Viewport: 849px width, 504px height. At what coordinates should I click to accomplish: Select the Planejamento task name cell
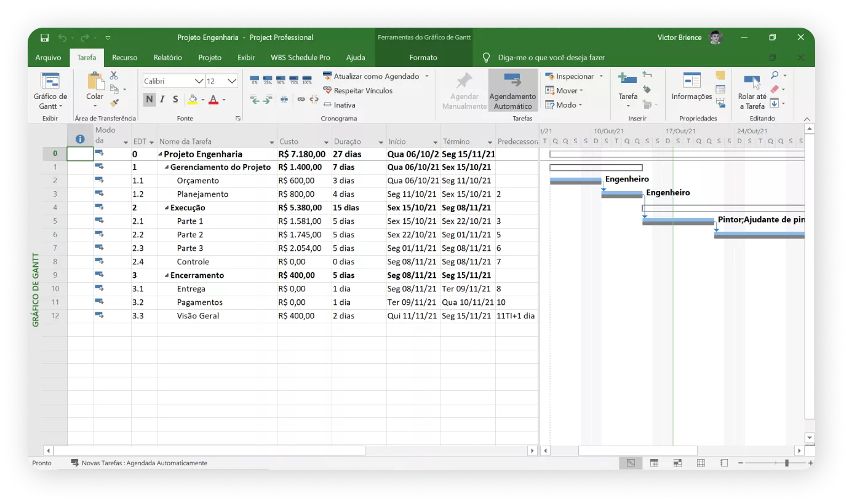(202, 194)
